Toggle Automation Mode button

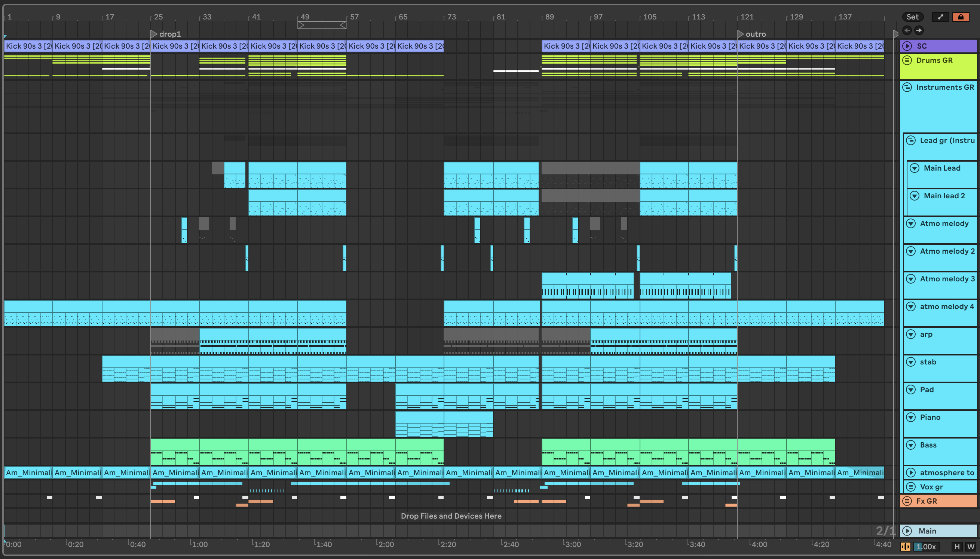click(x=940, y=17)
